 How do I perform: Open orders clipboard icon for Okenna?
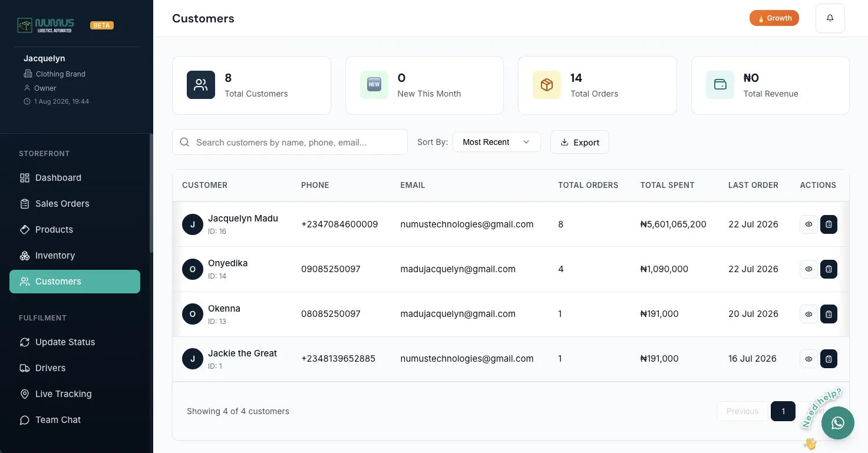829,314
